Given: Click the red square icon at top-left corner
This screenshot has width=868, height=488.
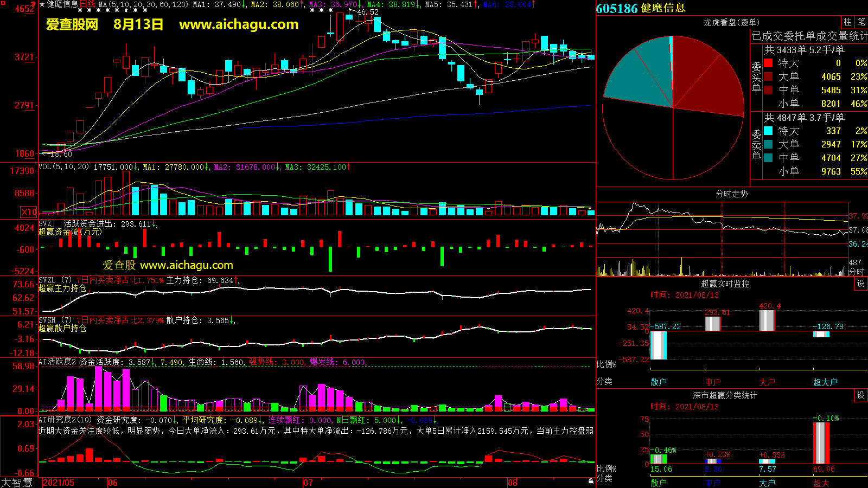Looking at the screenshot, I should [3, 3].
